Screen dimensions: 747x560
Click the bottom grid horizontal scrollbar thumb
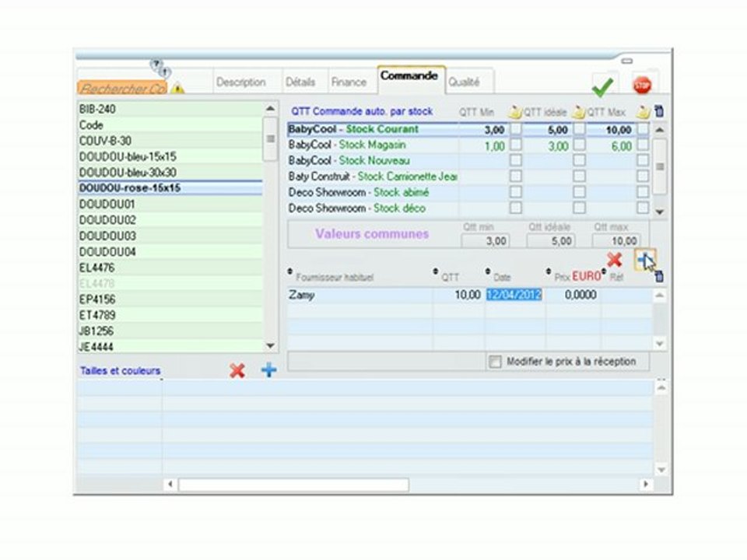point(293,485)
